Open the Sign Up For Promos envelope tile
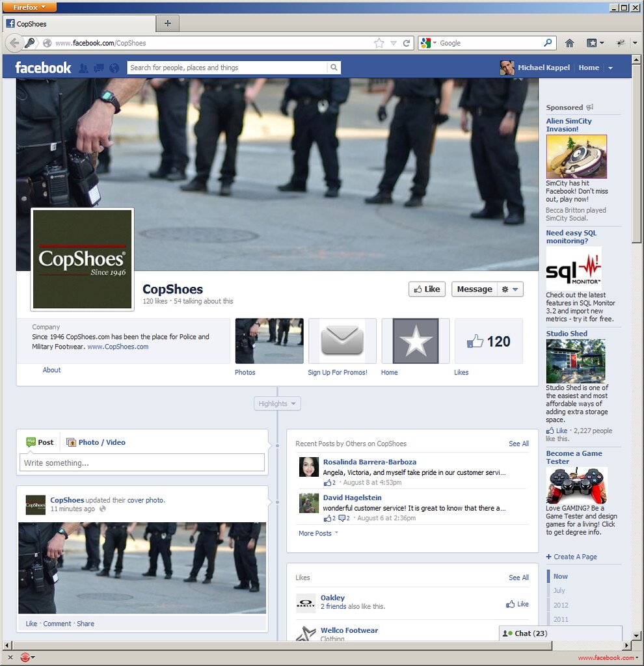This screenshot has height=666, width=644. click(x=342, y=341)
